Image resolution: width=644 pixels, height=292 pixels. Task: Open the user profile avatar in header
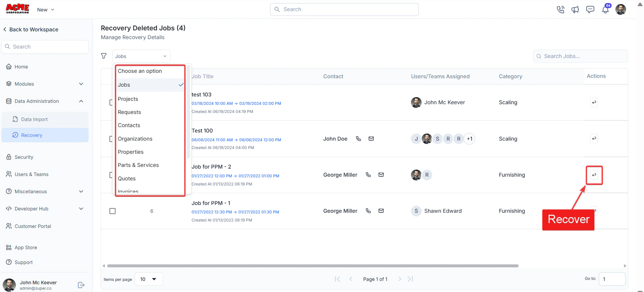(620, 9)
